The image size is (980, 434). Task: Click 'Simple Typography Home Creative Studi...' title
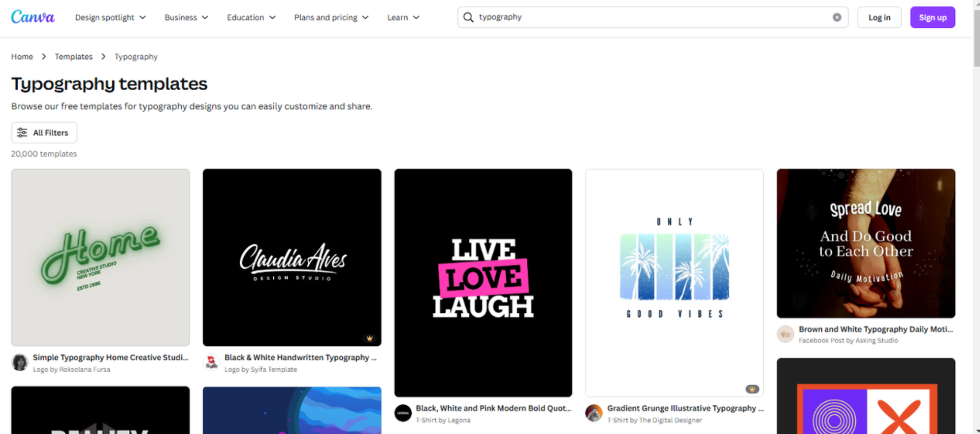pyautogui.click(x=111, y=357)
